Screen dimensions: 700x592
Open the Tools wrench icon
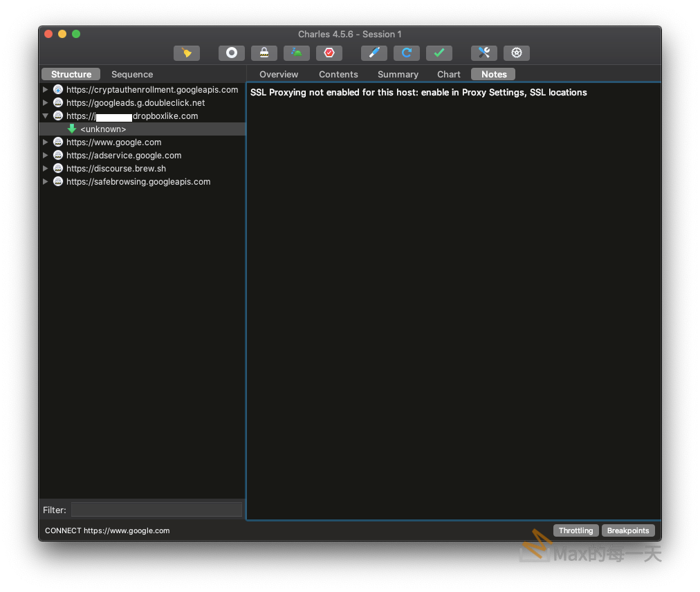click(x=484, y=53)
